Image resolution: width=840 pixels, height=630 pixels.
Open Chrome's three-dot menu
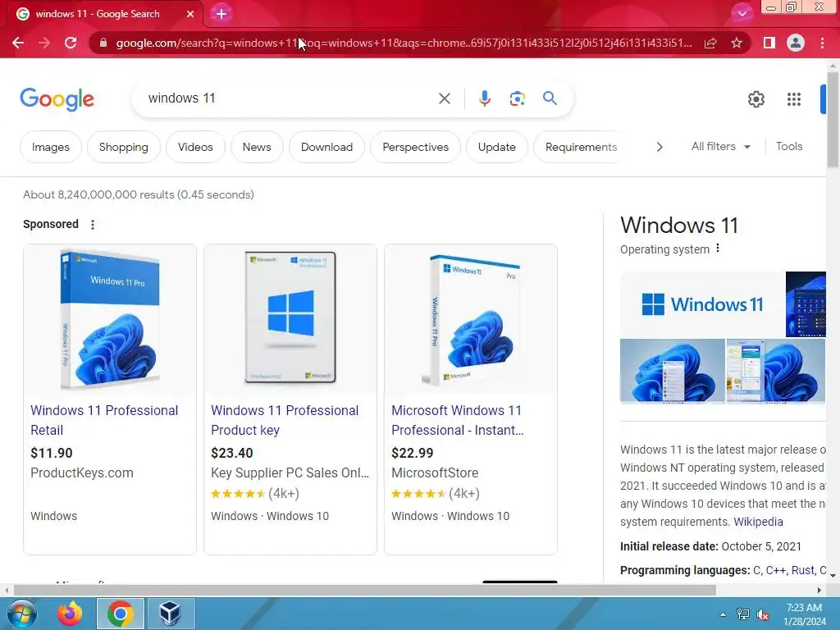pyautogui.click(x=822, y=43)
